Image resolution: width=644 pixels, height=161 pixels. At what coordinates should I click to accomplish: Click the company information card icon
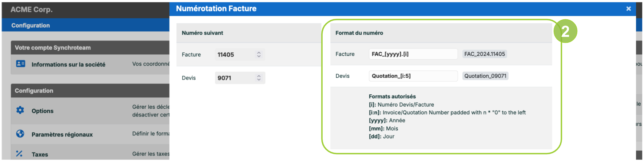coord(21,64)
